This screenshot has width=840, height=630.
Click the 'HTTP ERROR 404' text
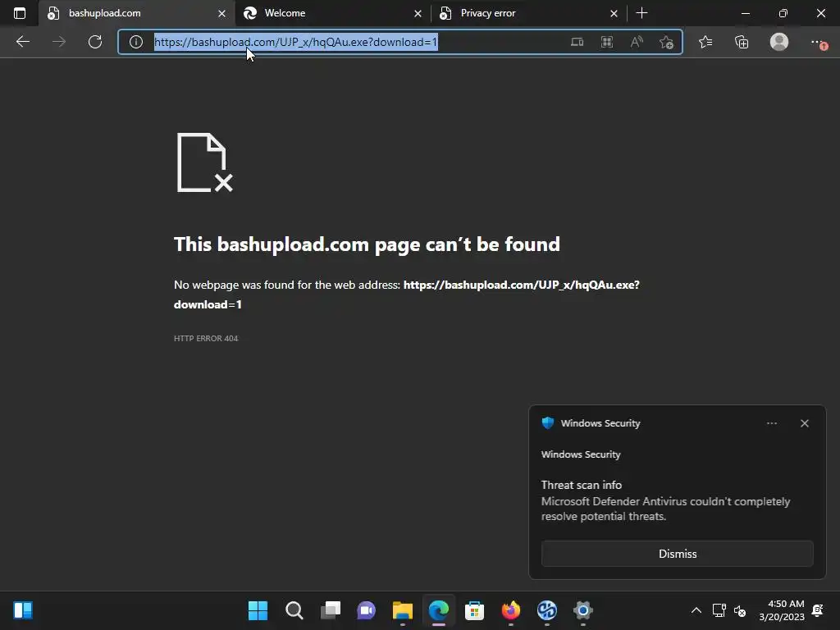coord(206,338)
